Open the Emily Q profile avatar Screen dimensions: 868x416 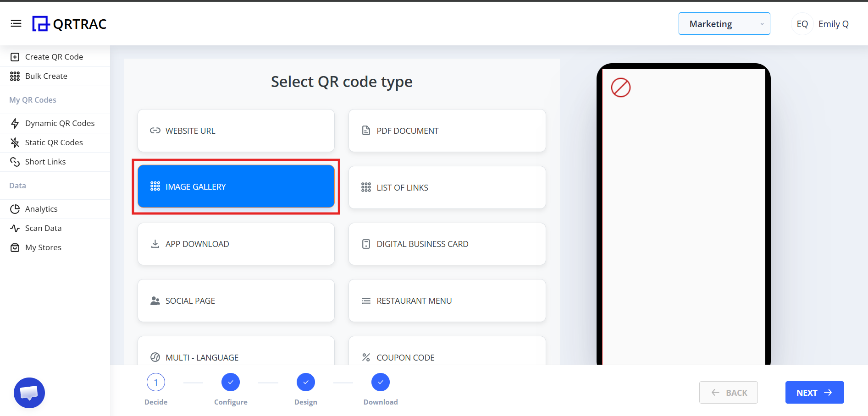(802, 23)
